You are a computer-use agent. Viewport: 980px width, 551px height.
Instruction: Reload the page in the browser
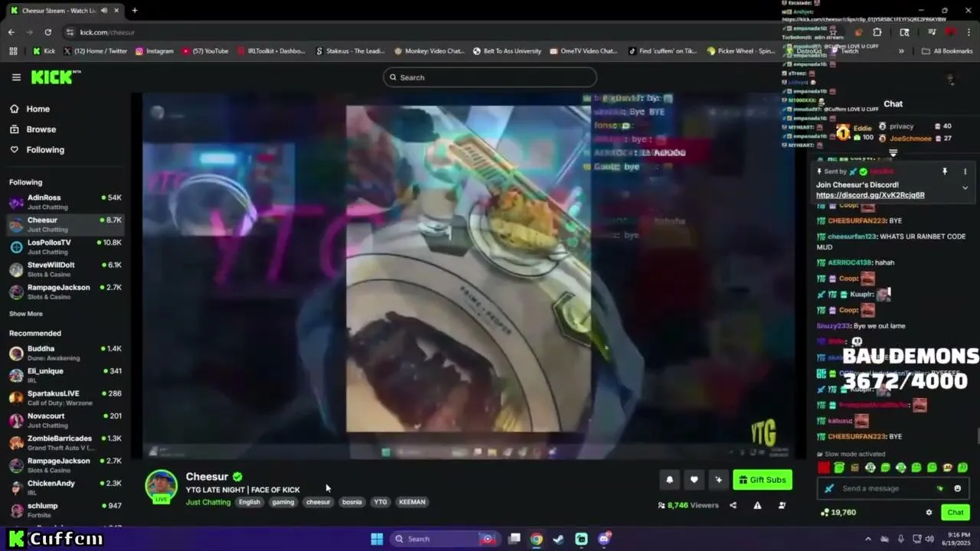coord(47,32)
